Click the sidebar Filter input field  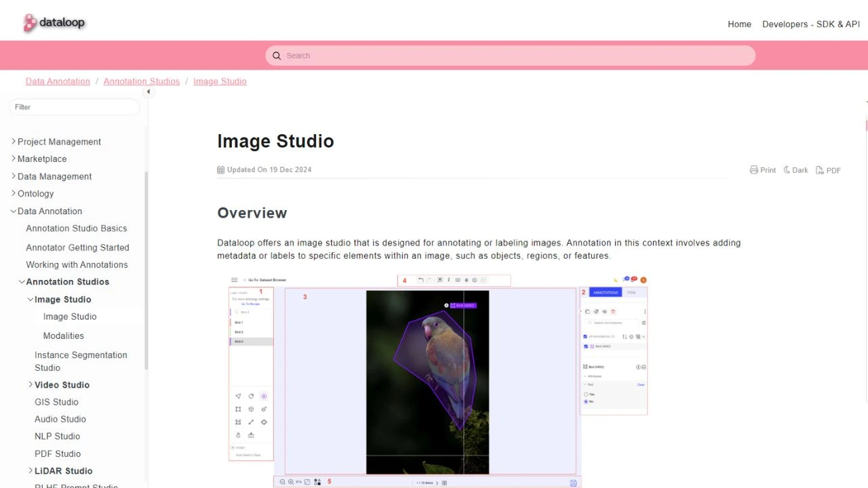[75, 107]
